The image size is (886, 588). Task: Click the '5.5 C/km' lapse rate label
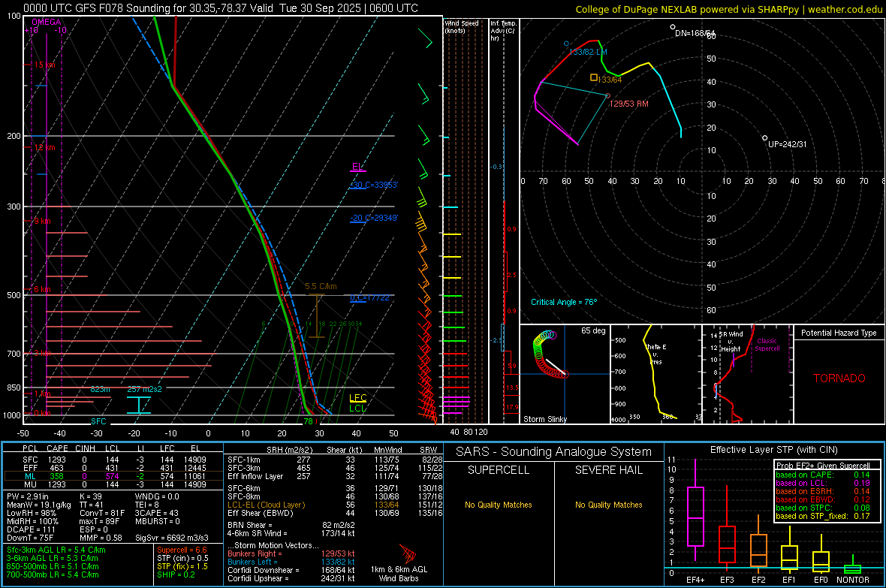tap(321, 287)
